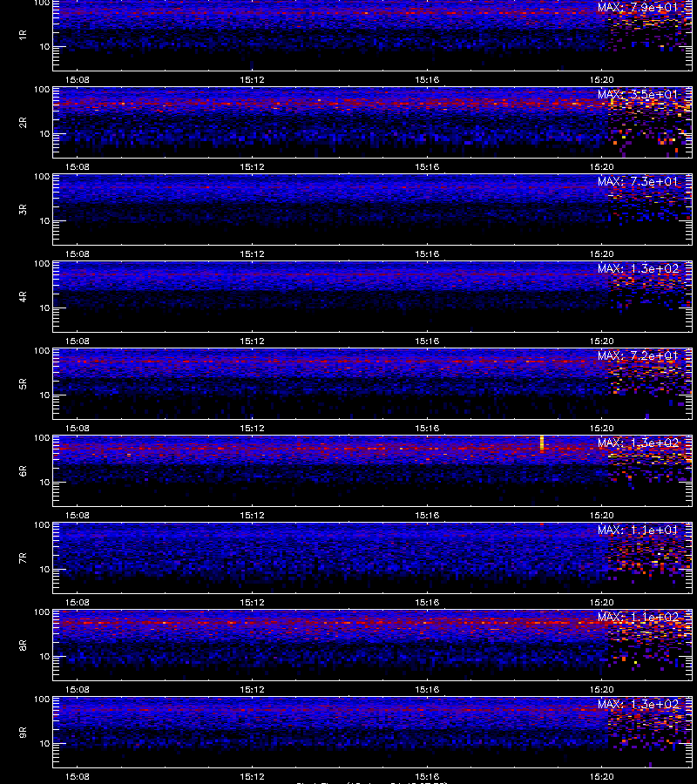
Task: Click the 100 y-axis tick label of panel 2R
Action: coord(42,90)
